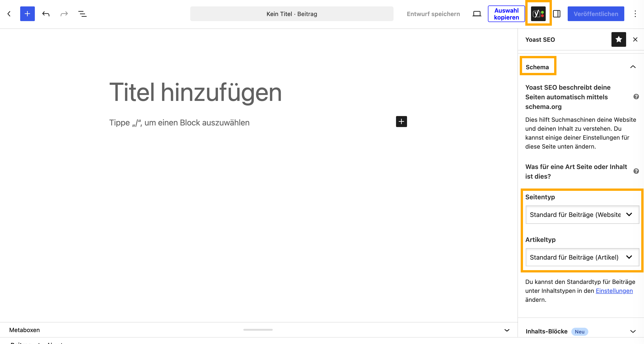The height and width of the screenshot is (344, 644).
Task: Show help for page or content type question
Action: [636, 171]
